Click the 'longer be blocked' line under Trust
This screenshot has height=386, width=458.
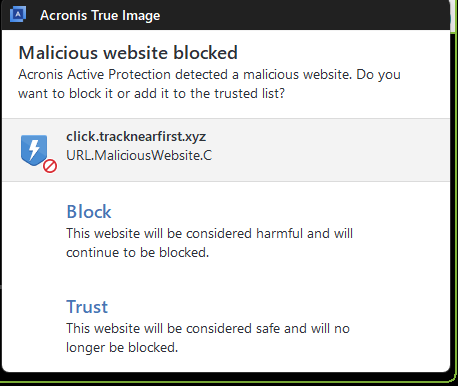click(122, 347)
